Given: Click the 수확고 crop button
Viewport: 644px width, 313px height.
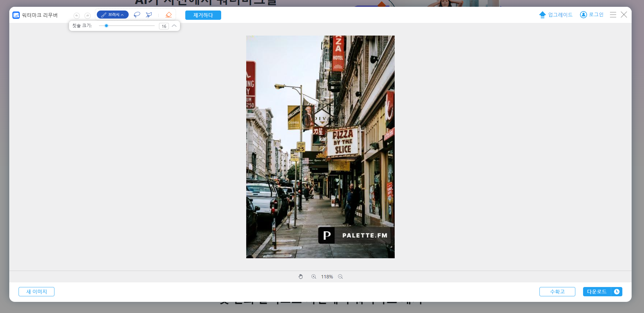Looking at the screenshot, I should [557, 292].
